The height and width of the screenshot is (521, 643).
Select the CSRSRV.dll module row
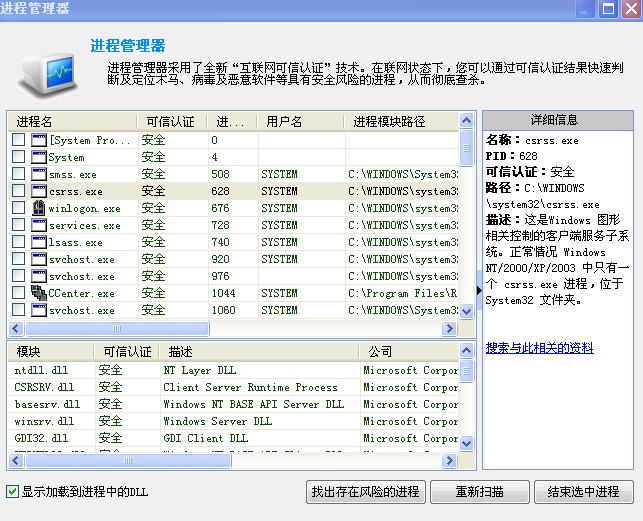click(233, 387)
